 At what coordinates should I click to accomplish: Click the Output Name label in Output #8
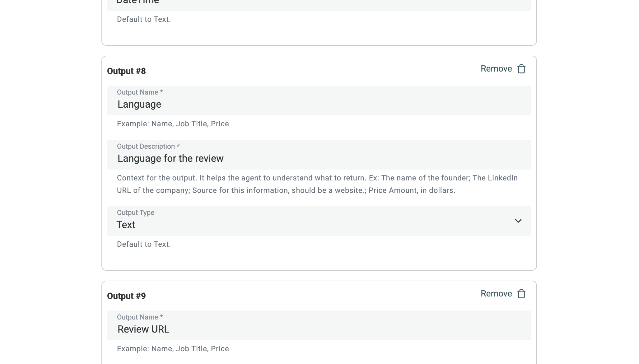(140, 92)
